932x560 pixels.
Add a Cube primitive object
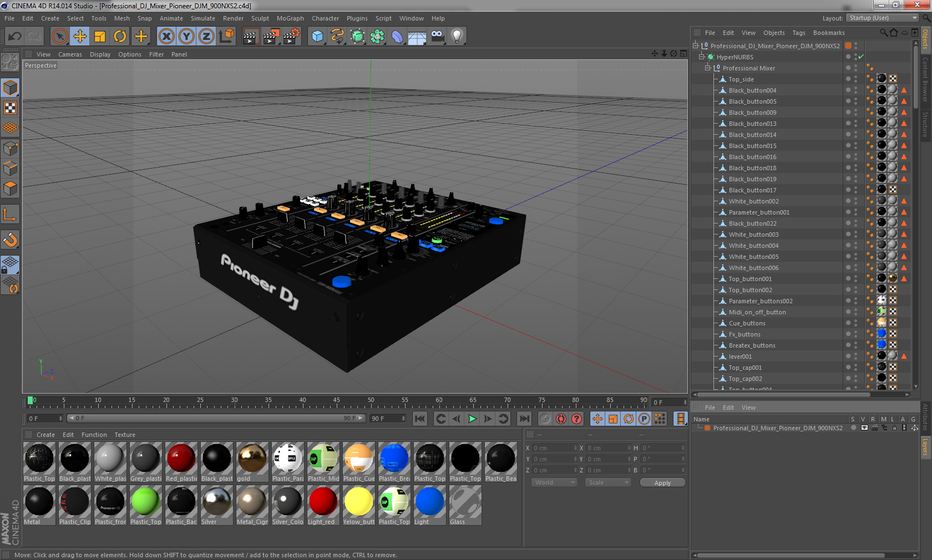tap(317, 37)
